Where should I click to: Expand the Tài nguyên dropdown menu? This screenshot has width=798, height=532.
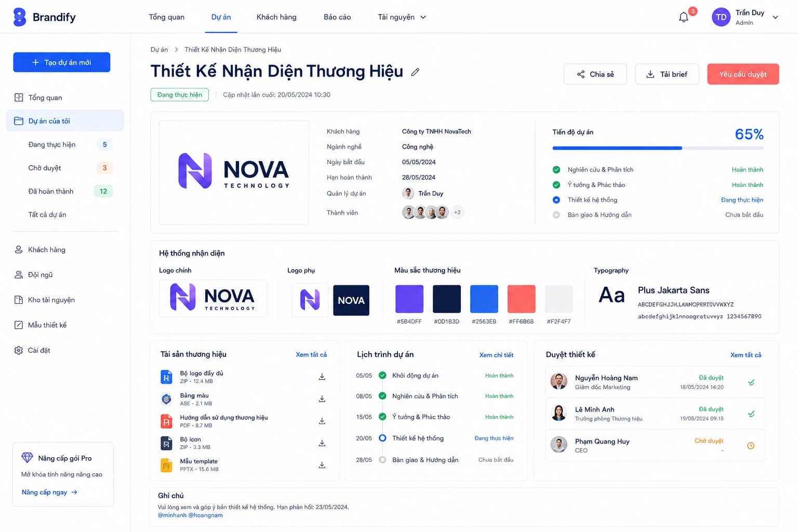[x=402, y=17]
